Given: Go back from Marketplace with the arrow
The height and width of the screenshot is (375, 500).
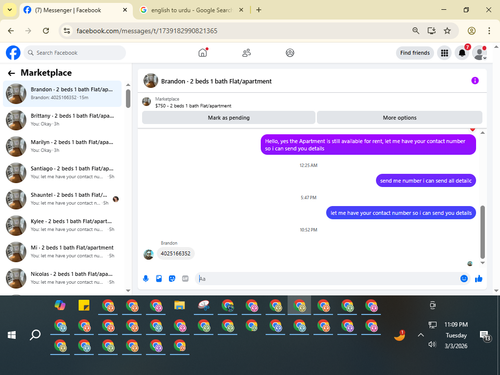Looking at the screenshot, I should pyautogui.click(x=11, y=73).
